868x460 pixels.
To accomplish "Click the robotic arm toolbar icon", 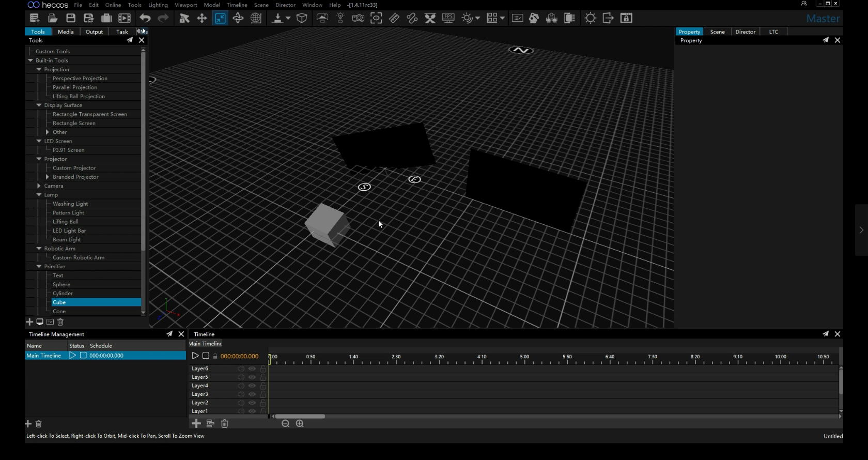I will pyautogui.click(x=534, y=18).
